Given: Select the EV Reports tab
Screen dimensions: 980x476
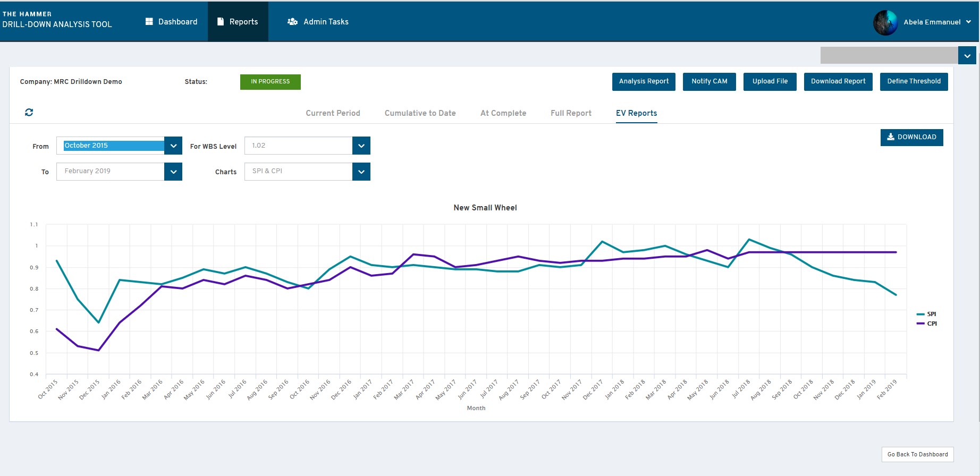Looking at the screenshot, I should (x=636, y=113).
